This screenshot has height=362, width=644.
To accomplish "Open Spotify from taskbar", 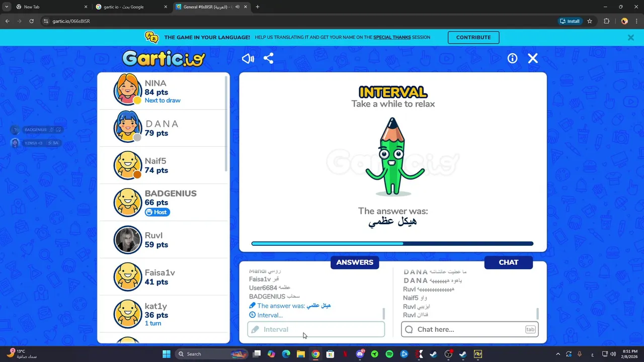I will pyautogui.click(x=389, y=354).
